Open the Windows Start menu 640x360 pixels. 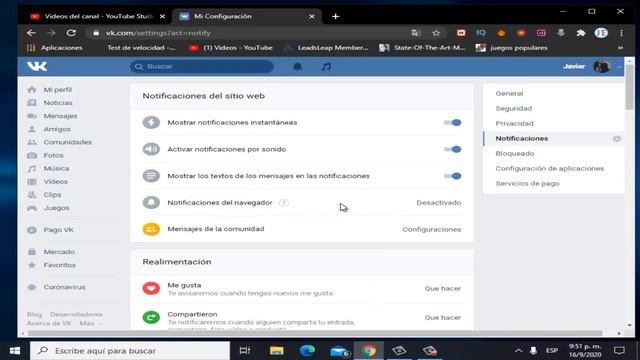pyautogui.click(x=15, y=351)
